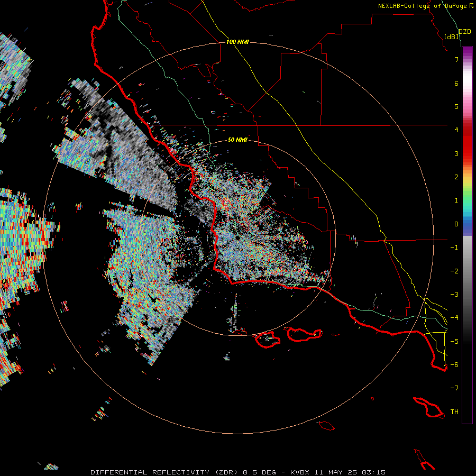Click the -7 tick label on the color scale
The image size is (476, 476).
click(x=454, y=388)
